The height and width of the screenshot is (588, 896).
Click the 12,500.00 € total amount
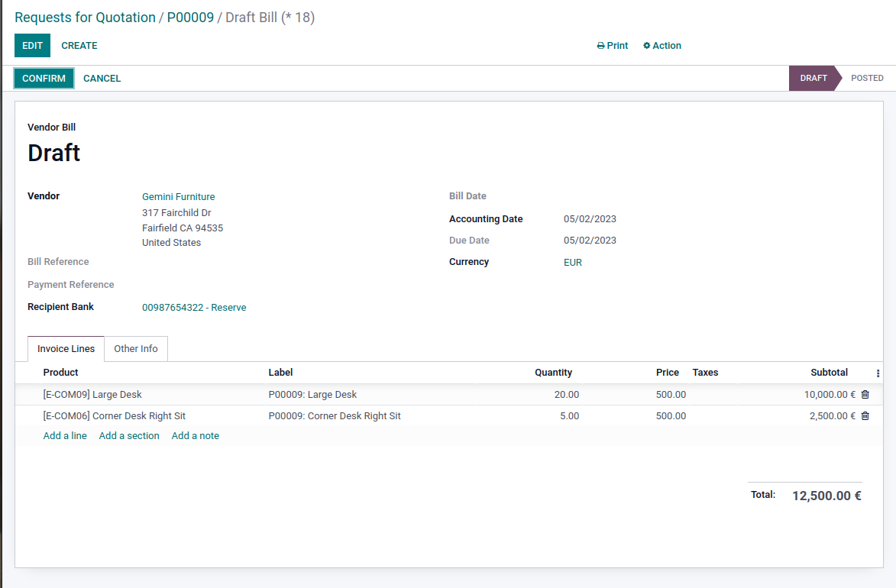[826, 496]
